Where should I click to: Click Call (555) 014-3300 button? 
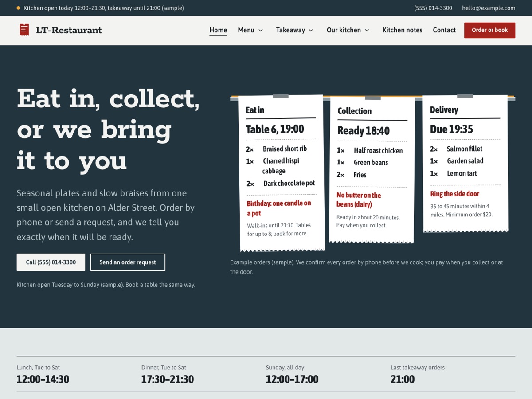click(51, 262)
